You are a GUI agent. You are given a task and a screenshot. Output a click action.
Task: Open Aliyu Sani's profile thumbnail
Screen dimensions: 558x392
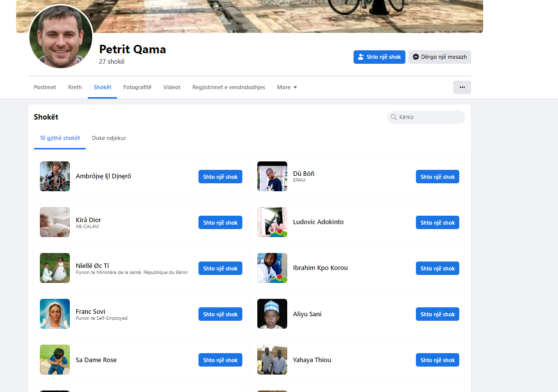point(272,314)
